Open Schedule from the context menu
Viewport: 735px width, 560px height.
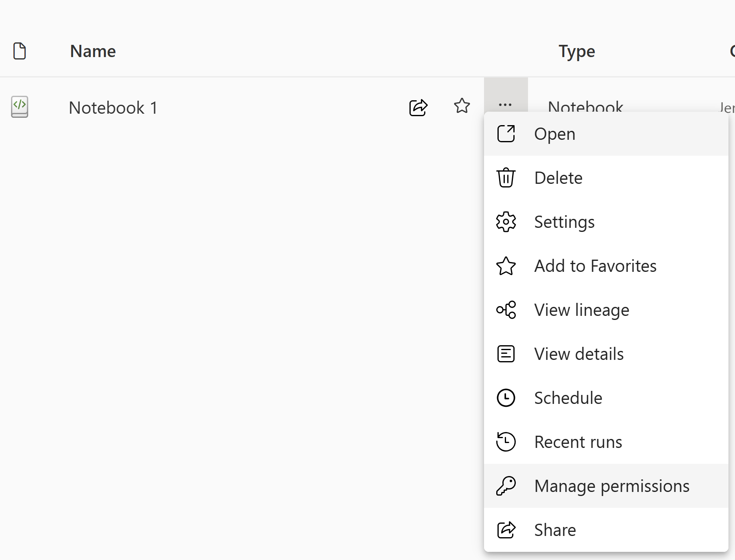[568, 398]
